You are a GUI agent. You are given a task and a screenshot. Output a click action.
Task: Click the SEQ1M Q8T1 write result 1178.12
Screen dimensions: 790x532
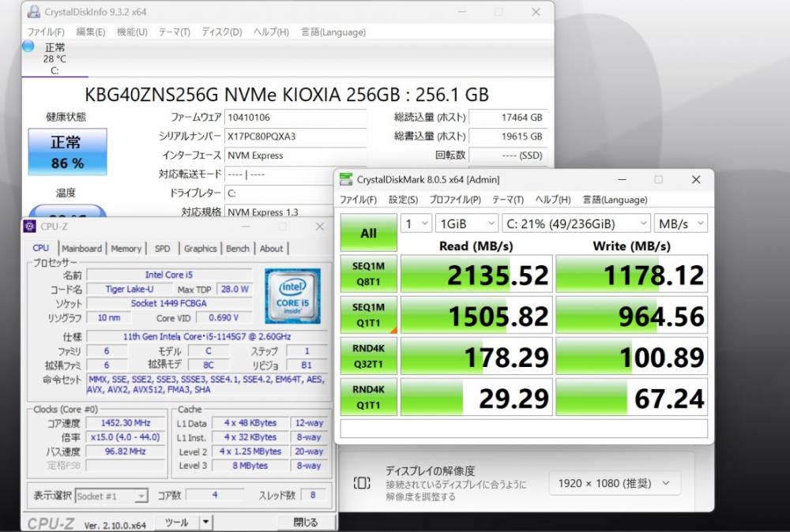[632, 274]
